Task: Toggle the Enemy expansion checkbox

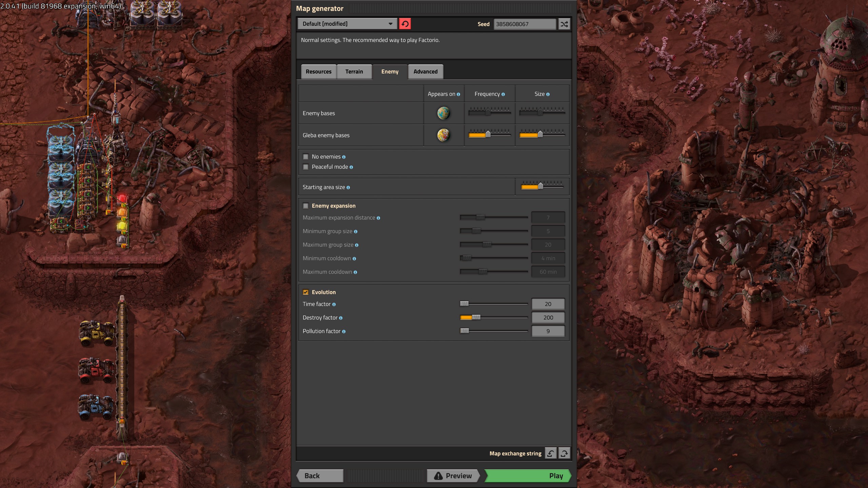Action: click(x=305, y=206)
